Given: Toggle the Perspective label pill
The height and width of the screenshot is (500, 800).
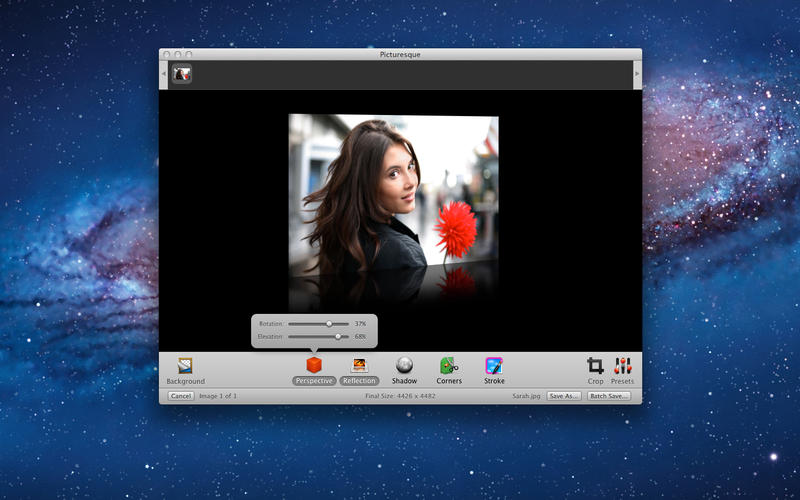Looking at the screenshot, I should [314, 381].
